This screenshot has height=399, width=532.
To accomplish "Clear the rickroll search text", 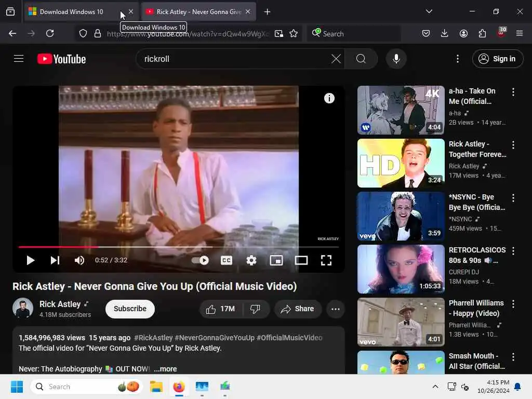I will [x=336, y=59].
